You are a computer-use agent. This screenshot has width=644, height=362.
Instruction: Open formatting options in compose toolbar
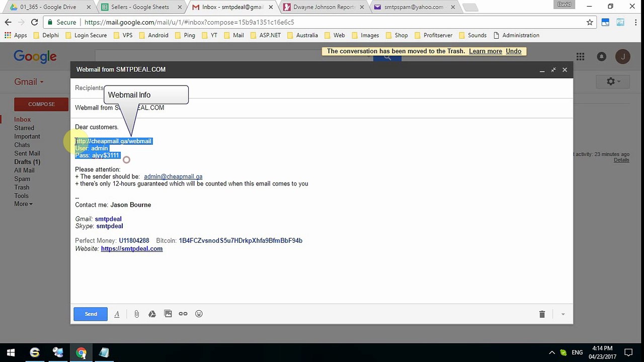pos(117,314)
